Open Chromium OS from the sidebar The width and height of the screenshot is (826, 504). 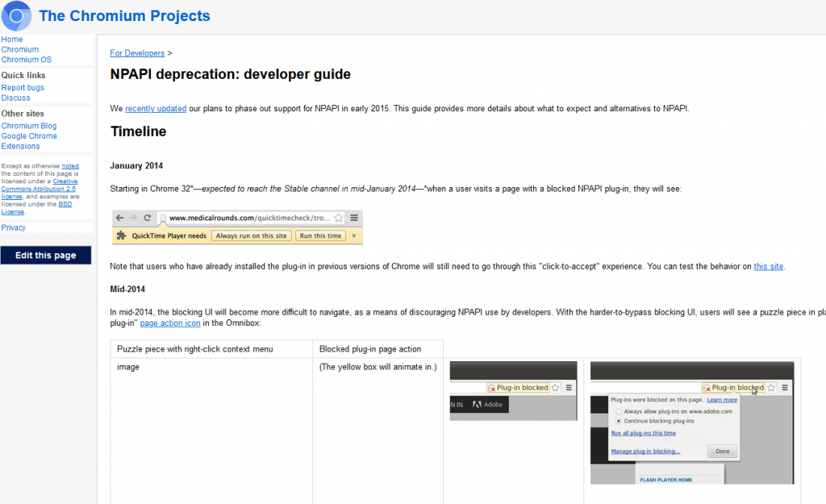26,60
